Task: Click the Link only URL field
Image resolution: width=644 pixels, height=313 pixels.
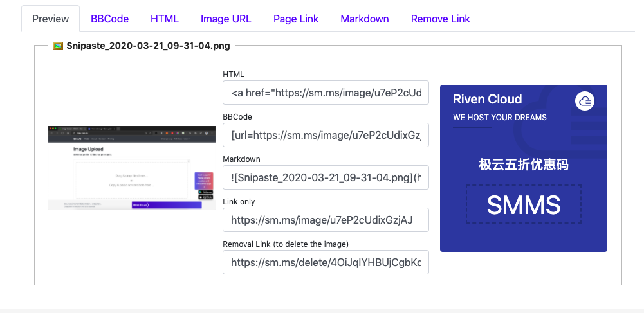Action: (326, 220)
